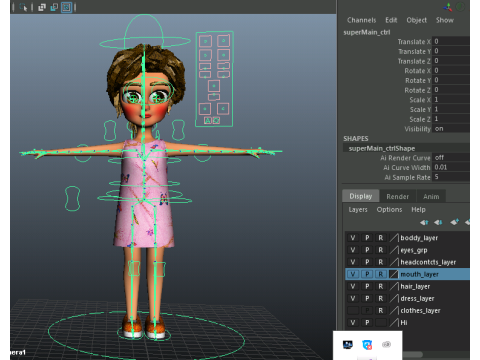The height and width of the screenshot is (360, 480).
Task: Click the teal overlapping squares toolbar icon
Action: pos(54,7)
